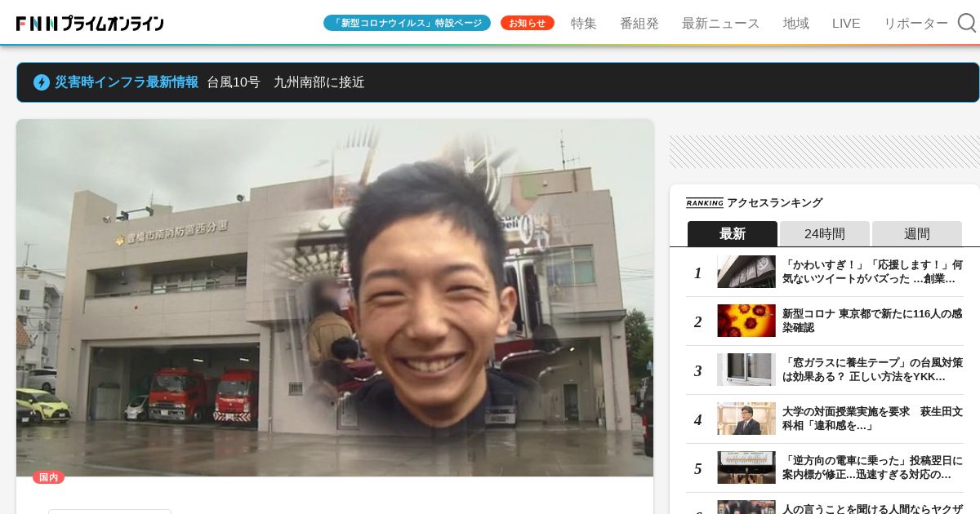The image size is (980, 514).
Task: Click the RANKING アクセスランキング heading
Action: click(x=754, y=203)
